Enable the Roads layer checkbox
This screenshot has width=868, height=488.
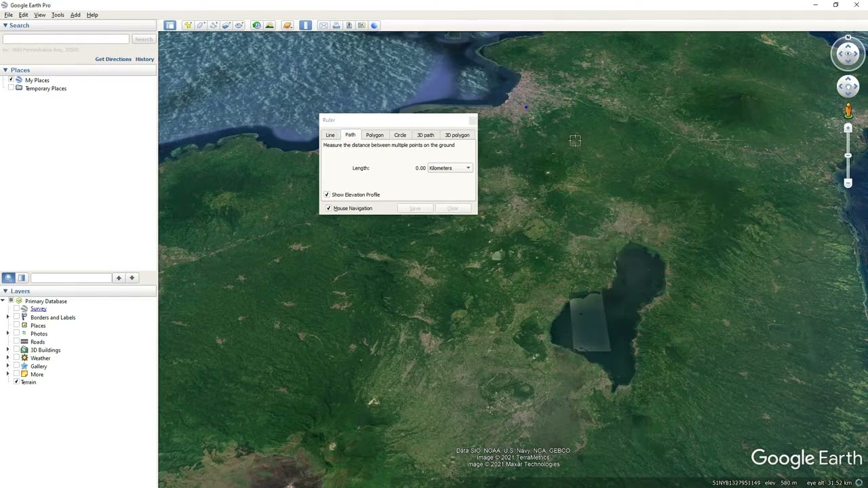tap(16, 342)
